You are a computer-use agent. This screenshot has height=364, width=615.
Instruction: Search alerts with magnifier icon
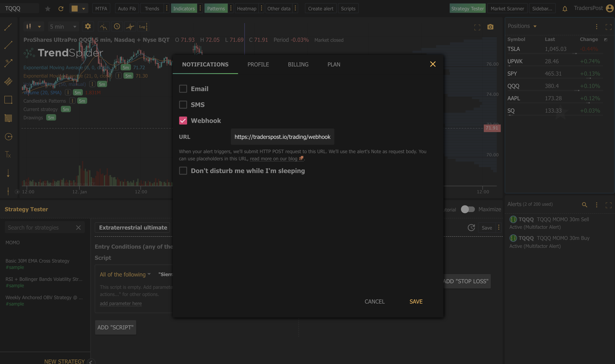[585, 205]
